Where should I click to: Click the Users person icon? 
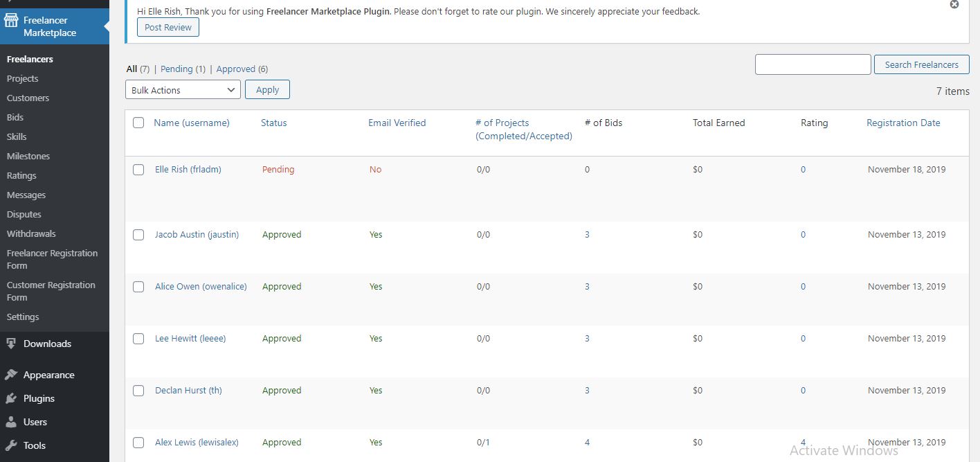(11, 422)
